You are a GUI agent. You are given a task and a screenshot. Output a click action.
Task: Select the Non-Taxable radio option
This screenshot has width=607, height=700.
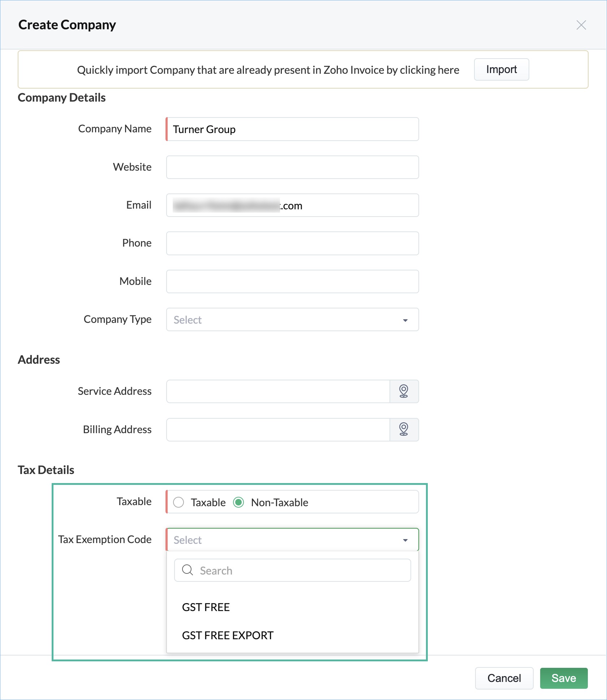click(238, 502)
